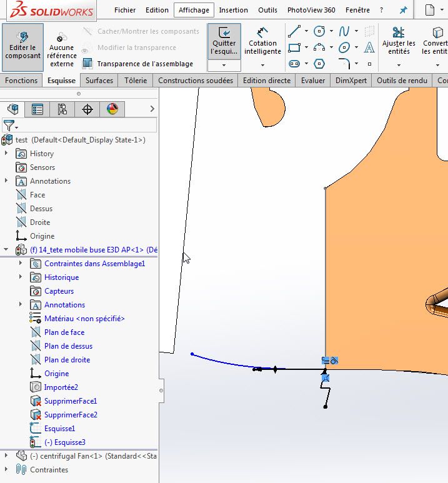Viewport: 448px width, 483px height.
Task: Open the DimXpertManager crosshair panel tab
Action: tap(87, 109)
